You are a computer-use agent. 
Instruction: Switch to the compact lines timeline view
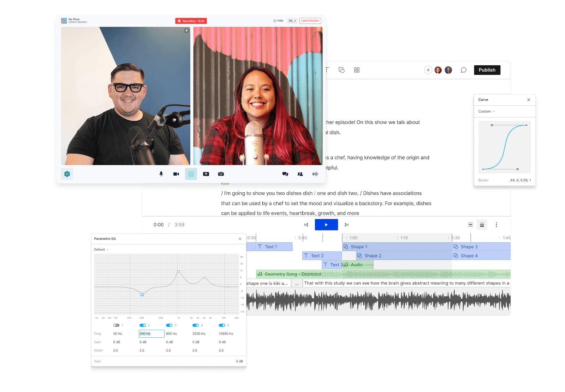[x=470, y=225]
